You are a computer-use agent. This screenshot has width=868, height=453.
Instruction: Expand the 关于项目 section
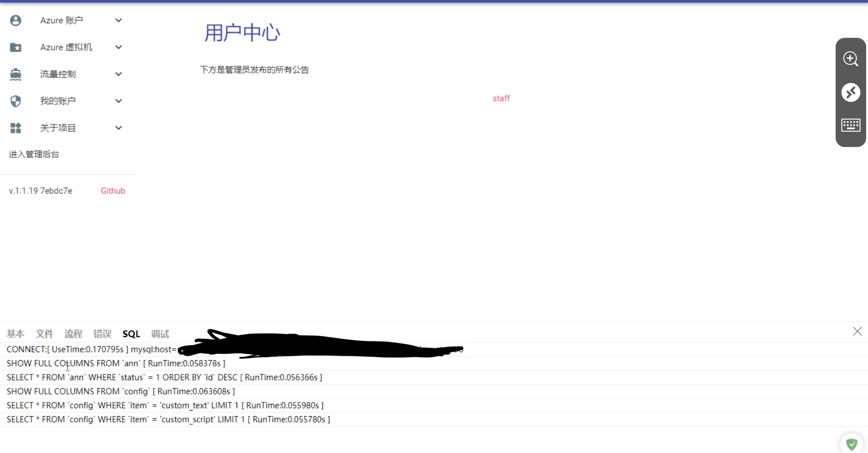point(118,128)
